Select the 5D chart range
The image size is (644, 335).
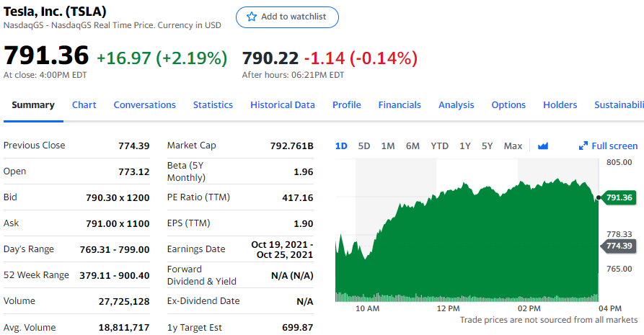click(x=364, y=146)
